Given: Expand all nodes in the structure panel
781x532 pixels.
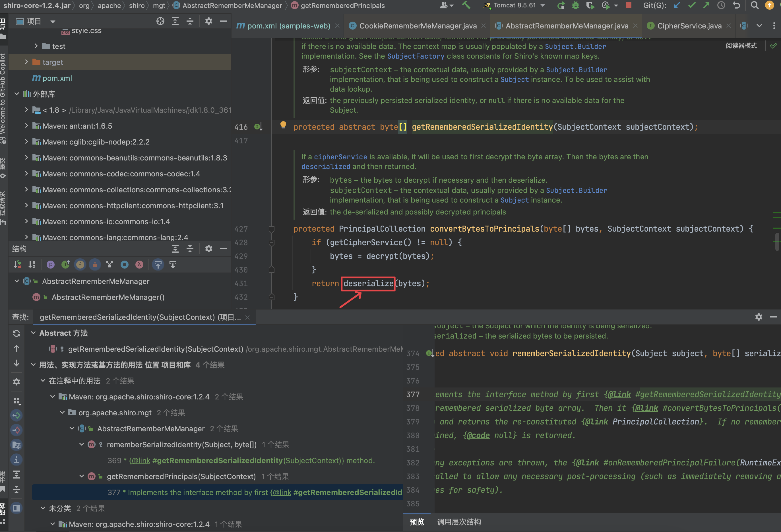Looking at the screenshot, I should tap(175, 249).
